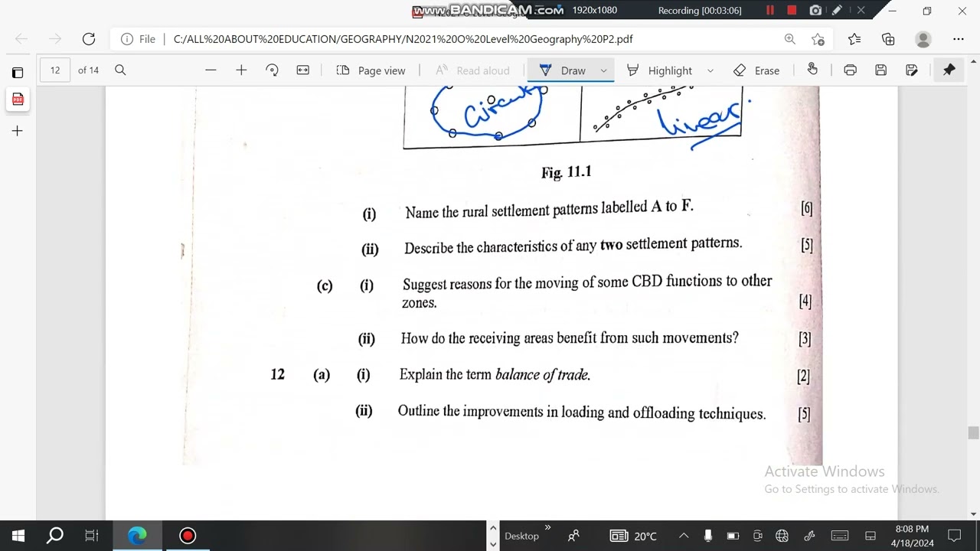Viewport: 980px width, 551px height.
Task: Fit PDF page to width
Action: point(303,70)
